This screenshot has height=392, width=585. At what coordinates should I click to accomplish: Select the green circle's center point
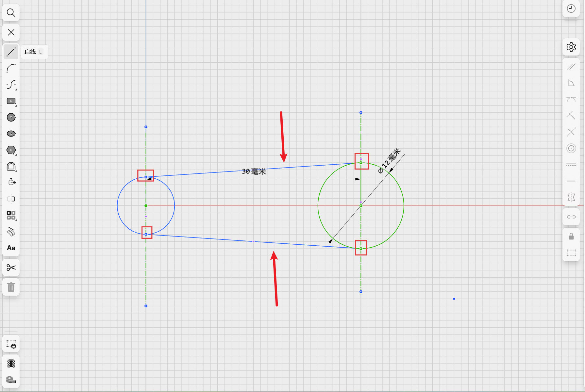click(361, 205)
